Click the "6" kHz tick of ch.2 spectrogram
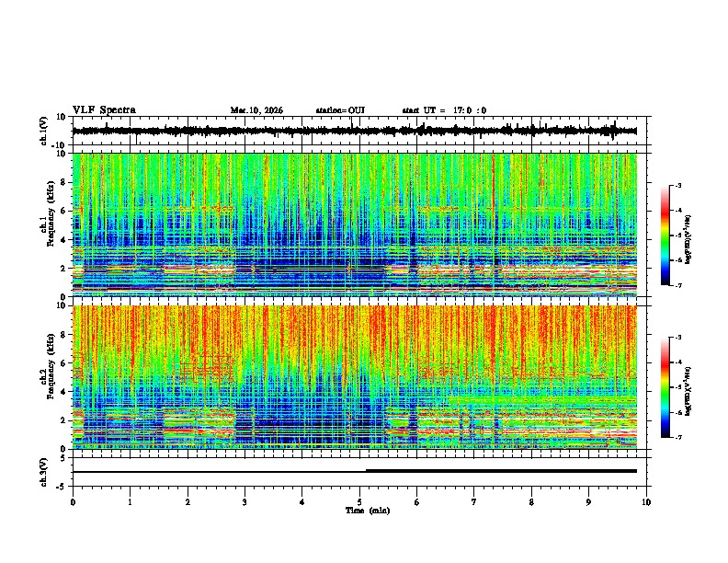 tap(63, 363)
